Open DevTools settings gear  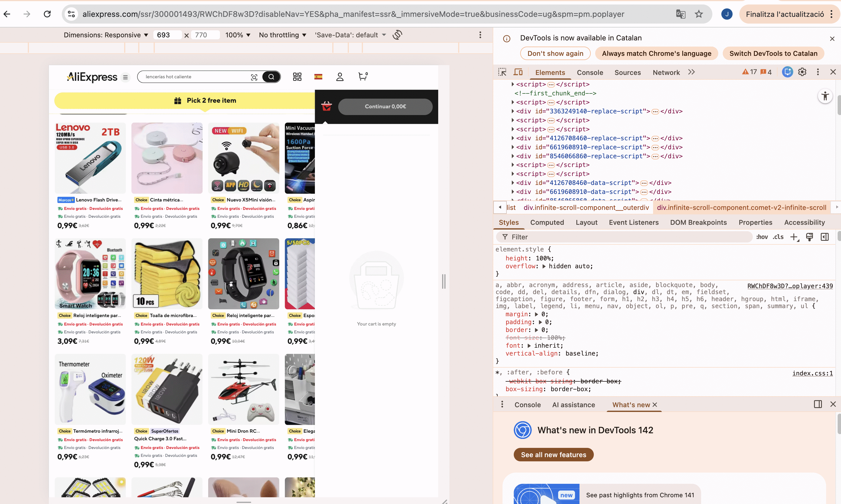[802, 72]
